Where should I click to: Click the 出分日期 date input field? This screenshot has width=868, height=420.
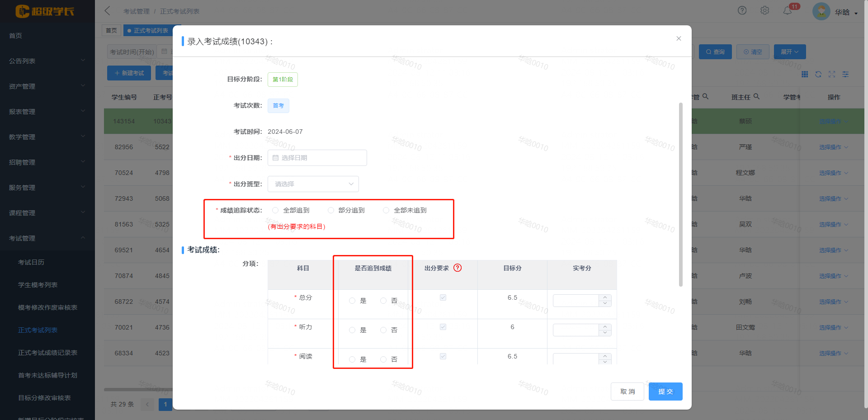[317, 158]
